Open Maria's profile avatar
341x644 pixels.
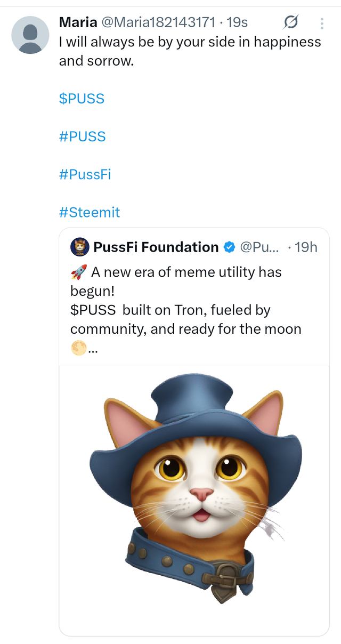(30, 35)
